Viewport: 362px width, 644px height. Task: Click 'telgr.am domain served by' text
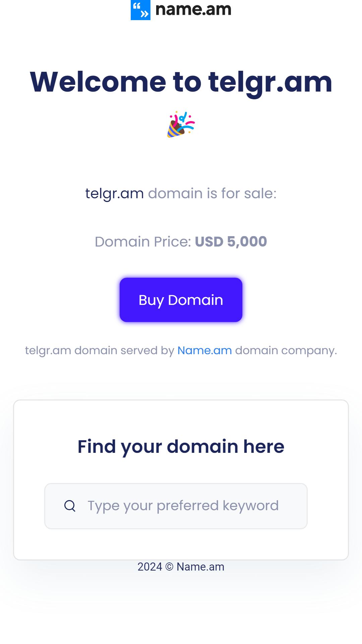tap(100, 351)
